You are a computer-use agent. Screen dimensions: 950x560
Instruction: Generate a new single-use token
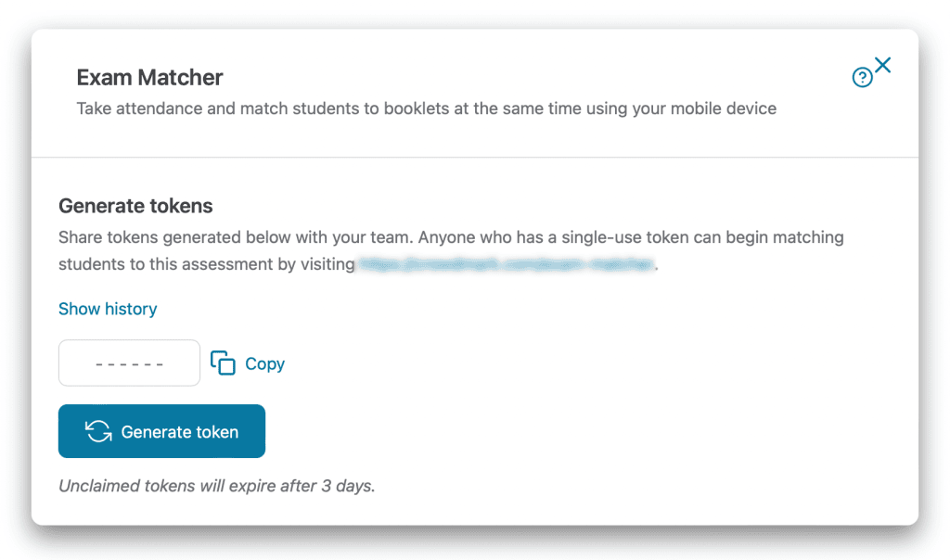pos(161,430)
